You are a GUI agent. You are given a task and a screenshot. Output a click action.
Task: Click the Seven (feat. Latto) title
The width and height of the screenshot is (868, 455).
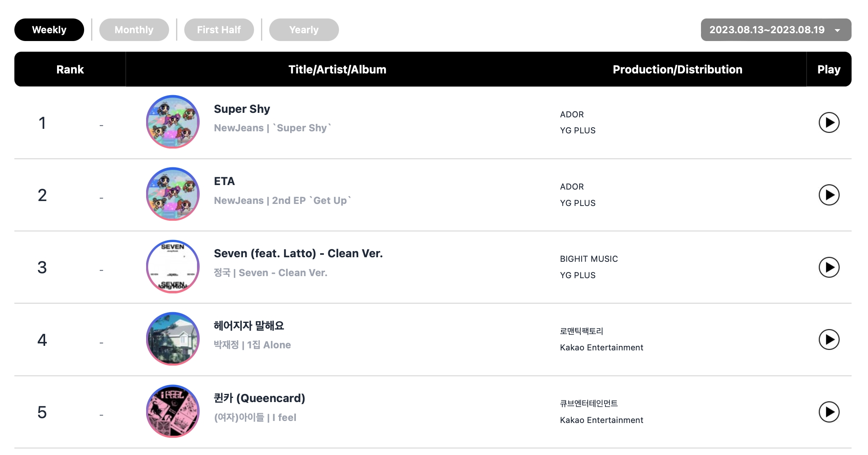click(298, 254)
